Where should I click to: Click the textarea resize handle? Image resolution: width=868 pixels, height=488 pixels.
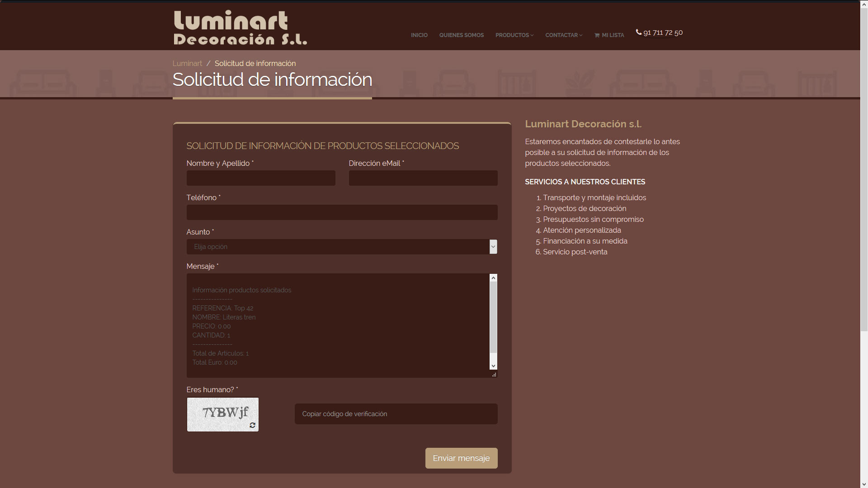[x=494, y=375]
